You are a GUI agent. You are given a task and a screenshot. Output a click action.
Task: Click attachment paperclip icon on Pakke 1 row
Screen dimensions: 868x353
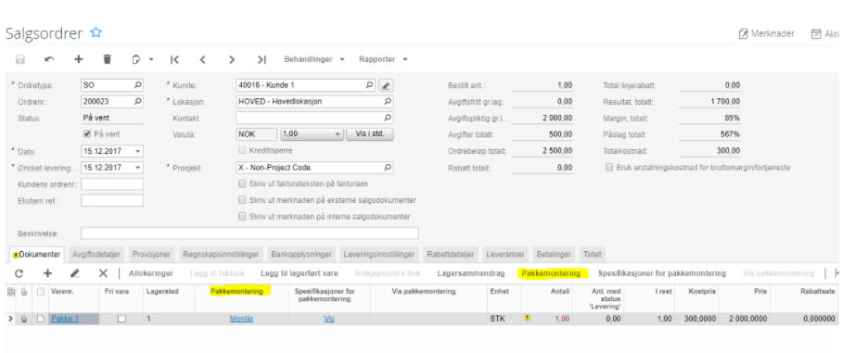pos(24,319)
